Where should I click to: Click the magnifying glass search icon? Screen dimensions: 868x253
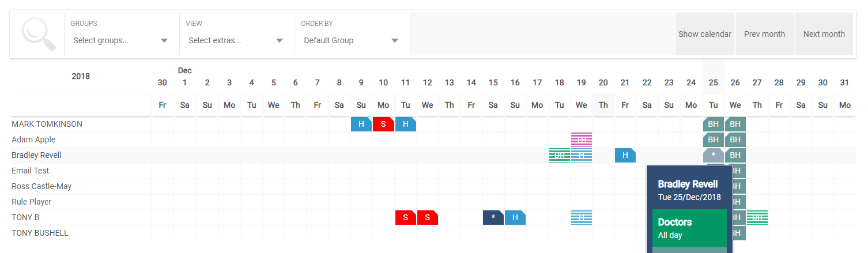(38, 34)
